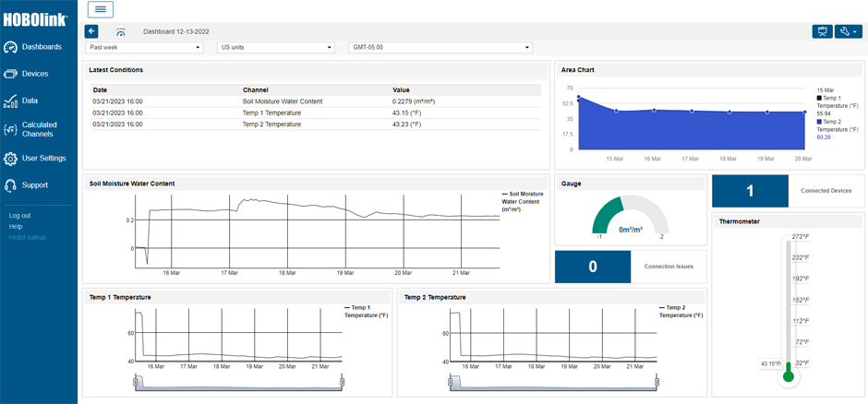This screenshot has height=404, width=868.
Task: Click the Help link
Action: pos(16,227)
